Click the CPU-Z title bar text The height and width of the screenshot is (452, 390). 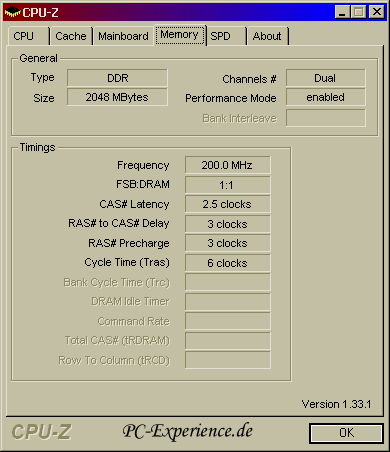click(x=40, y=13)
